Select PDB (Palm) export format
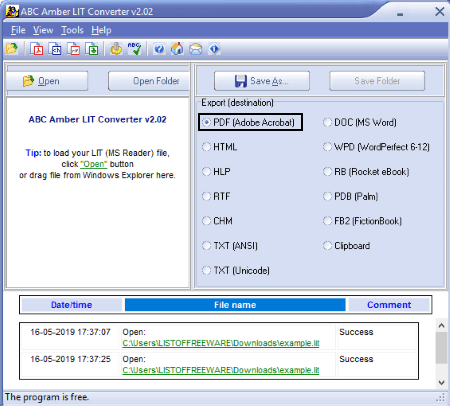The height and width of the screenshot is (406, 450). (x=350, y=196)
